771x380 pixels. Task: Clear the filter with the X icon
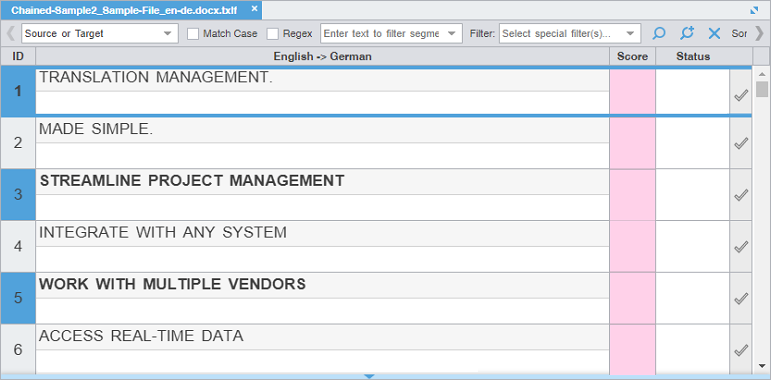[714, 33]
